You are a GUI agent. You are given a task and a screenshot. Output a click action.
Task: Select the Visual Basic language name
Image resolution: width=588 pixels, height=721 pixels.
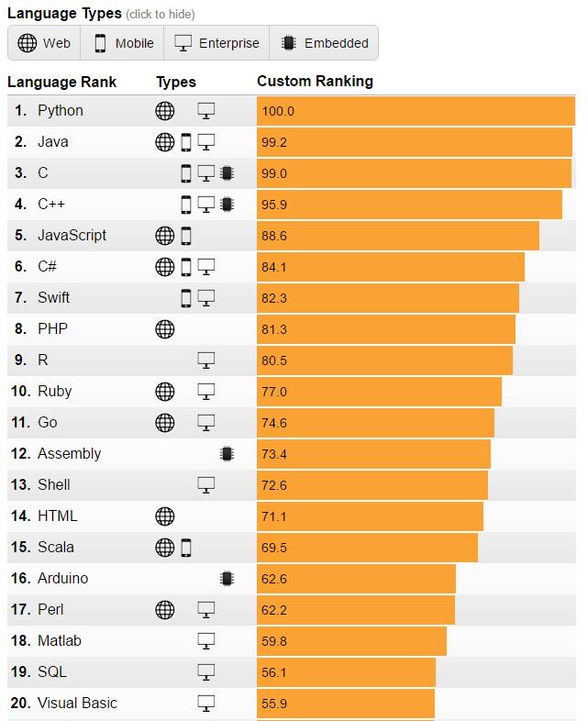pos(77,704)
